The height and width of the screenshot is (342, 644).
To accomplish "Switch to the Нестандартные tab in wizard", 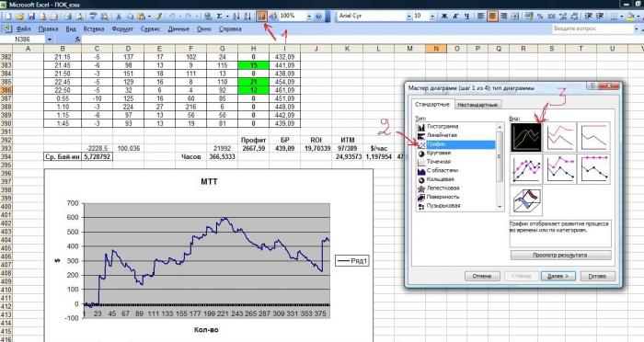I will 477,105.
